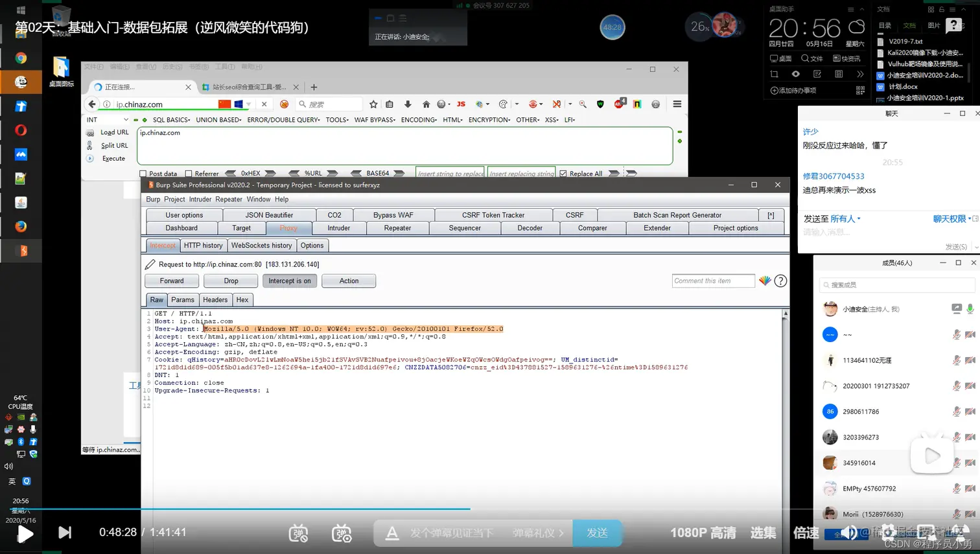Viewport: 980px width, 554px height.
Task: Open 所有人 recipient dropdown in chat
Action: [846, 219]
